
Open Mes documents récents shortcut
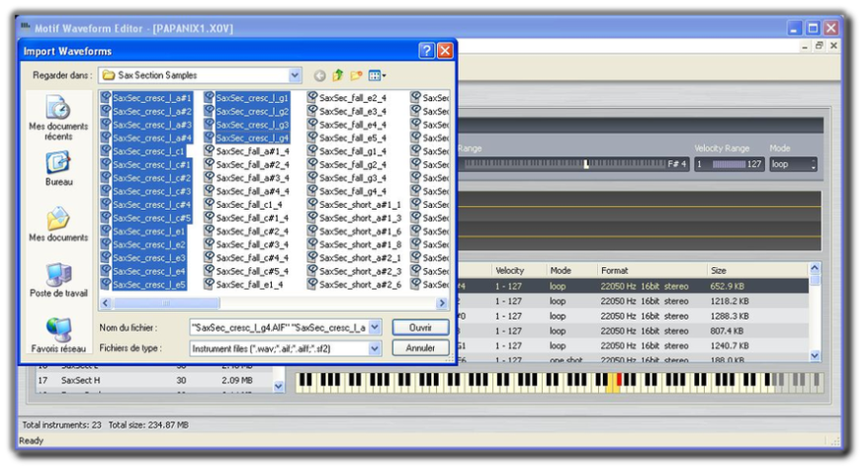click(x=58, y=118)
